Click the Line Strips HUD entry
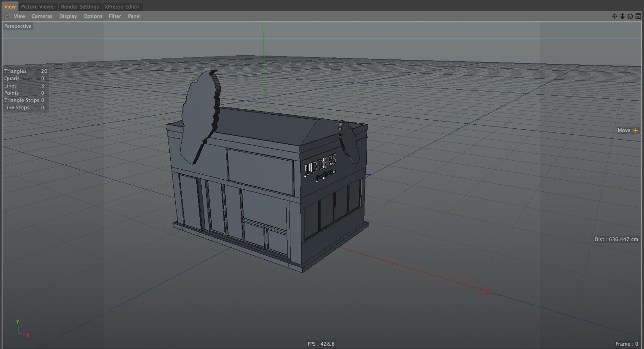 tap(24, 108)
